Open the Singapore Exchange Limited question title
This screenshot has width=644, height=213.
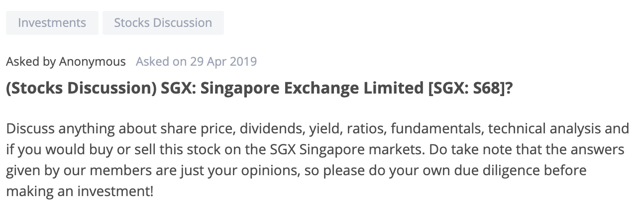click(259, 89)
